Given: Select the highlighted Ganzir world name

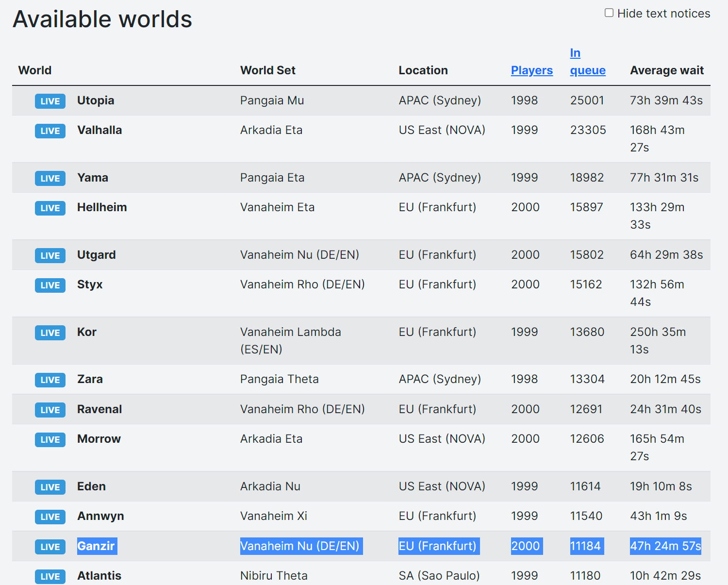Looking at the screenshot, I should [96, 546].
